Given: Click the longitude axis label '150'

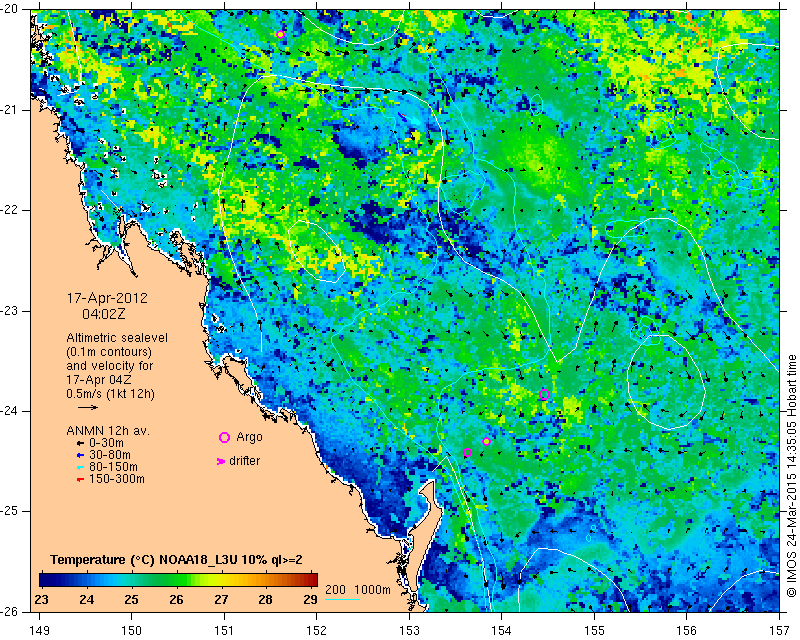Looking at the screenshot, I should click(132, 631).
